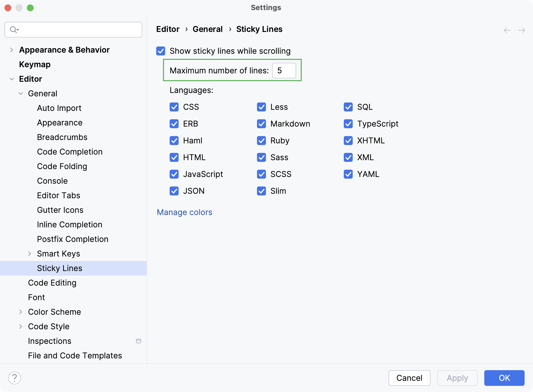This screenshot has height=392, width=533.
Task: Uncheck Show sticky lines while scrolling
Action: tap(161, 51)
